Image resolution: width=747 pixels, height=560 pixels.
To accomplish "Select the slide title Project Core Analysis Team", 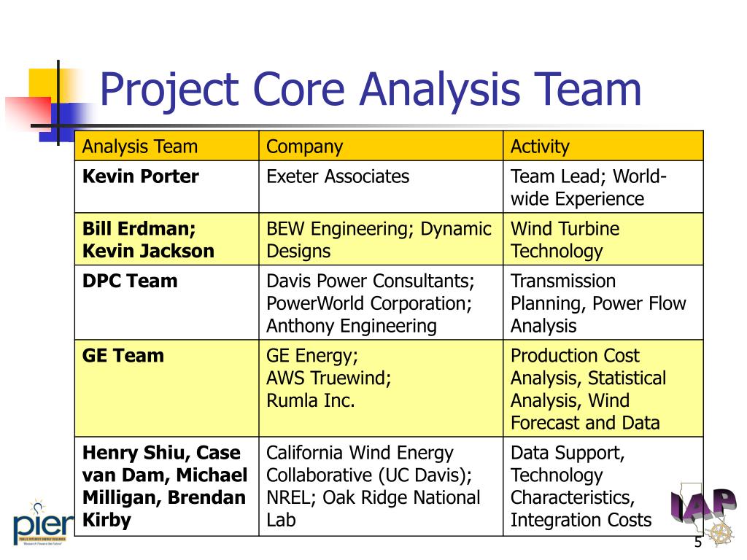I will (x=370, y=90).
